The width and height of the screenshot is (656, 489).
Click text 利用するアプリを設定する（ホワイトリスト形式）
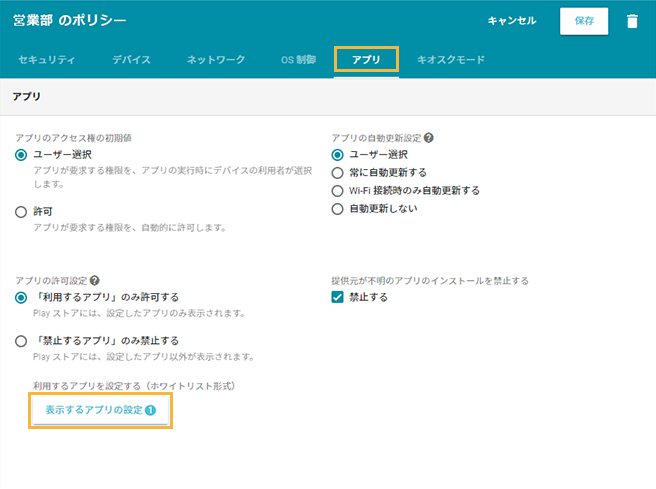pos(134,386)
